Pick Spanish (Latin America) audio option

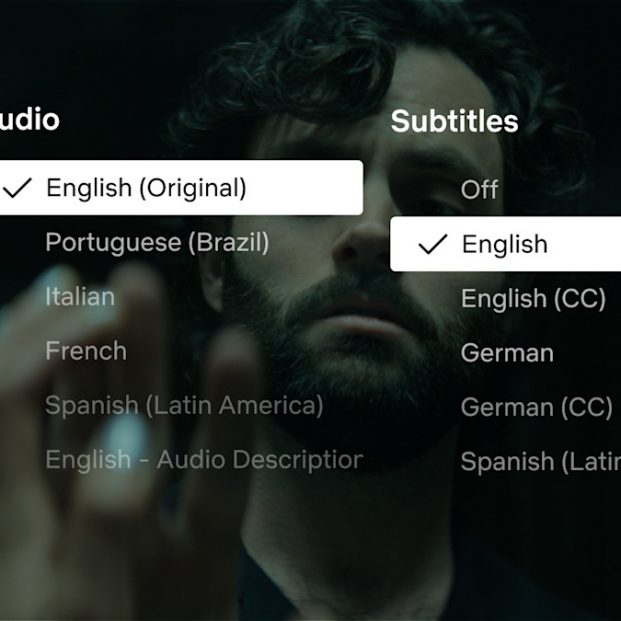(x=184, y=406)
